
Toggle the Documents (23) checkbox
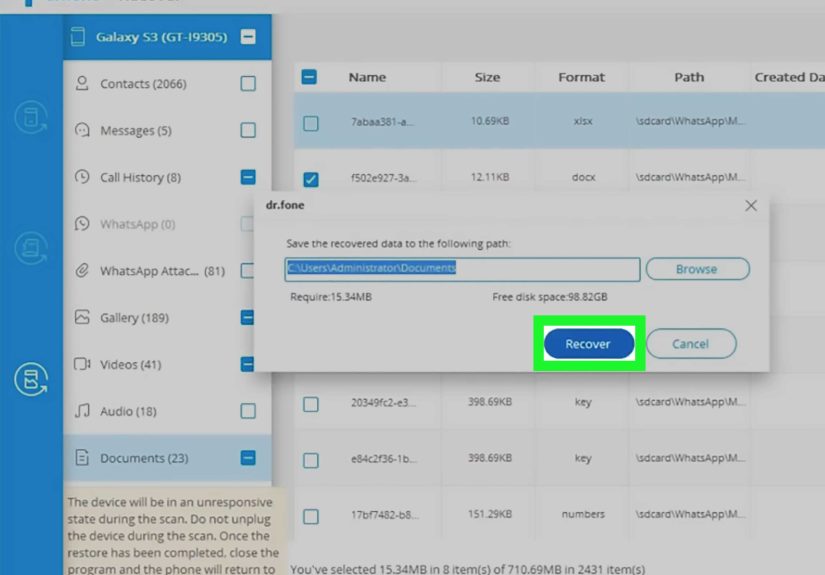pos(248,458)
